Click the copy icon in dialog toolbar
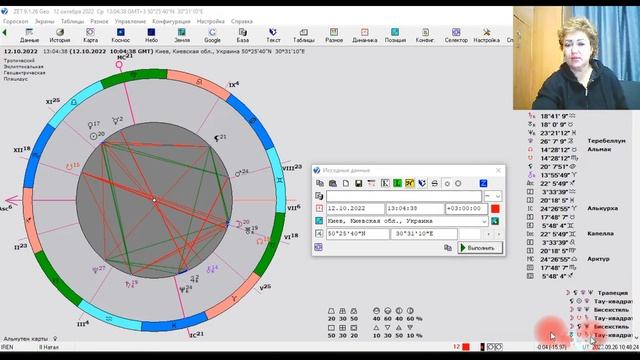Screen dimensions: 640x360 point(320,183)
